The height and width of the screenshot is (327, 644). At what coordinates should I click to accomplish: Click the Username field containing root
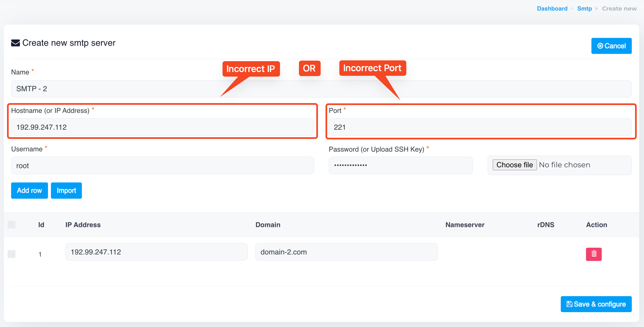162,166
